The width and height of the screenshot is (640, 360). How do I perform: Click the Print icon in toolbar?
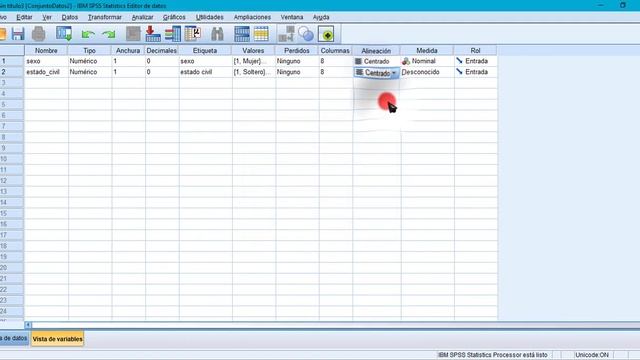[x=38, y=34]
